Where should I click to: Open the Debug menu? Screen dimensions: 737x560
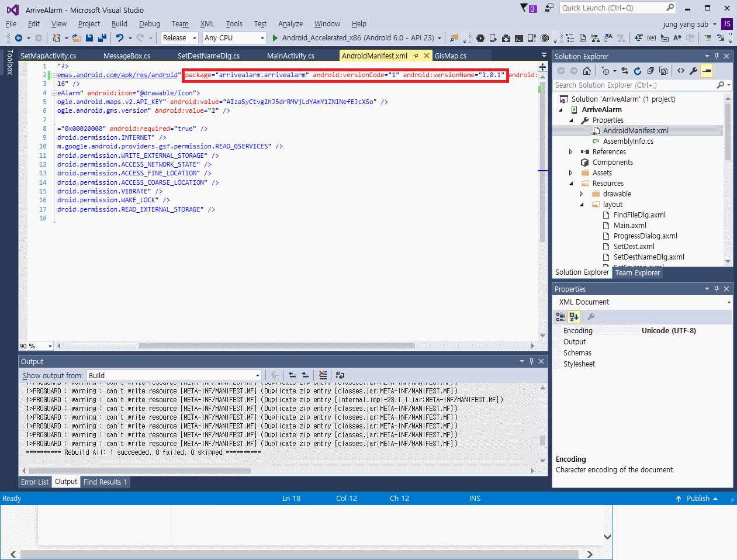tap(149, 23)
